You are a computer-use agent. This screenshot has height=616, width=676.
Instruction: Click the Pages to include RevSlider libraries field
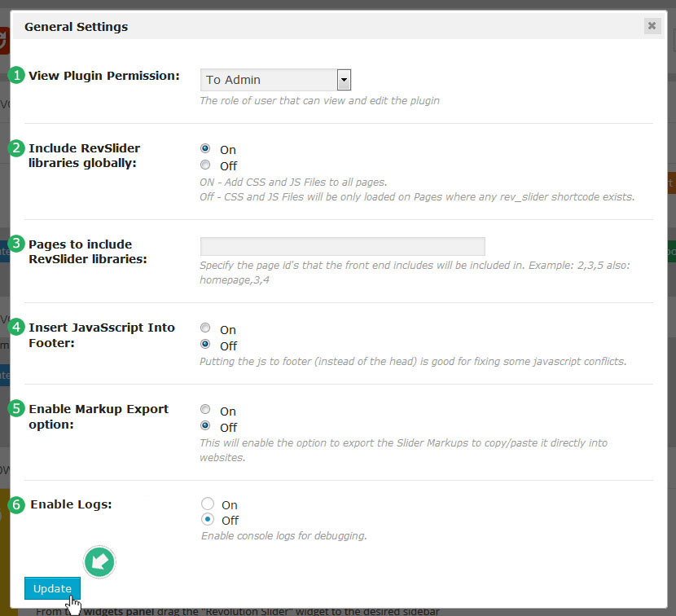[x=342, y=246]
